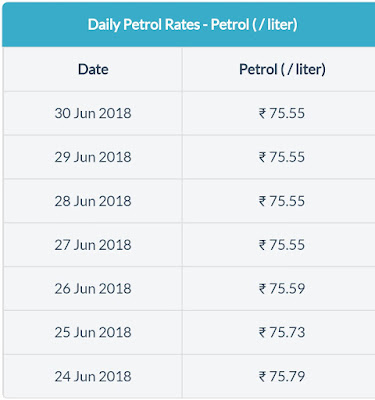Image resolution: width=375 pixels, height=400 pixels.
Task: Select the Date column header
Action: [93, 69]
